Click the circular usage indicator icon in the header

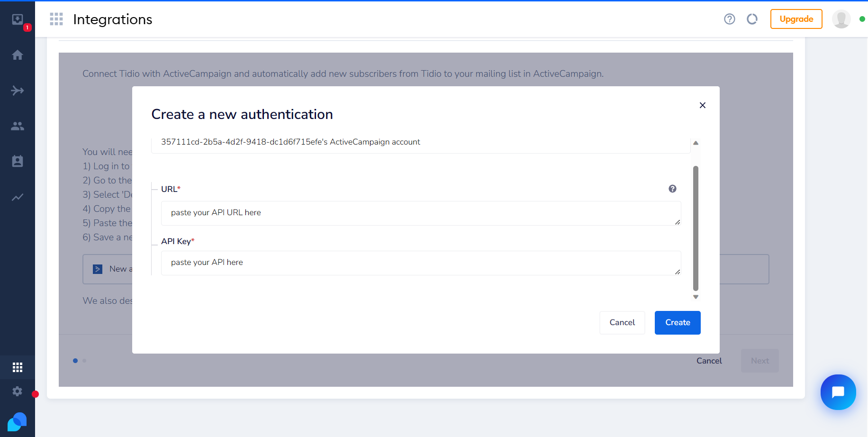tap(752, 19)
